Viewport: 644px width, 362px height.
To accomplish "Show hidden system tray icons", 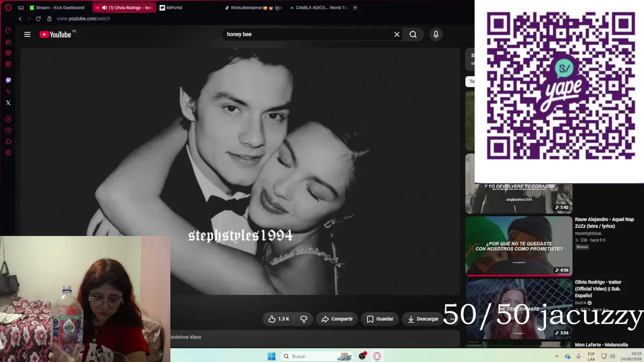I will click(557, 356).
